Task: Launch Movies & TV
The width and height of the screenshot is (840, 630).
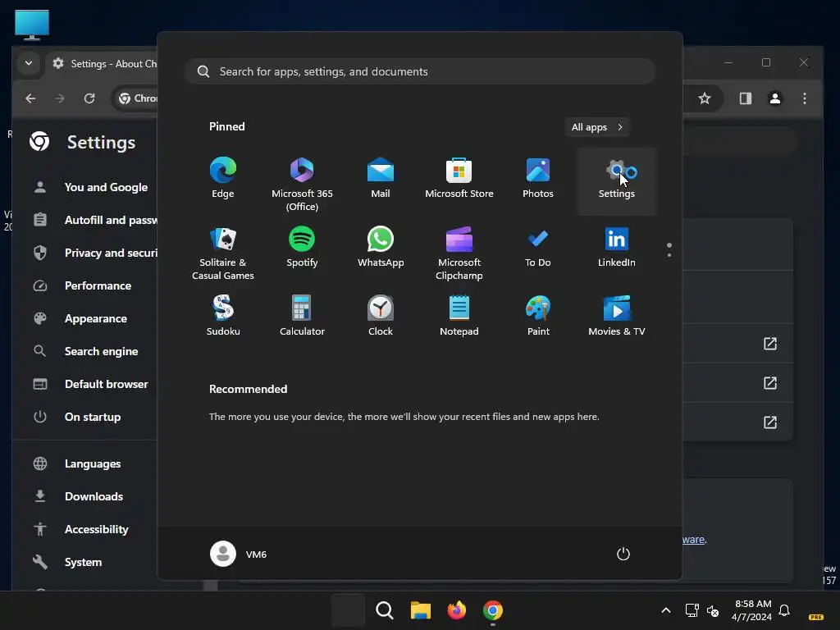Action: 617,317
